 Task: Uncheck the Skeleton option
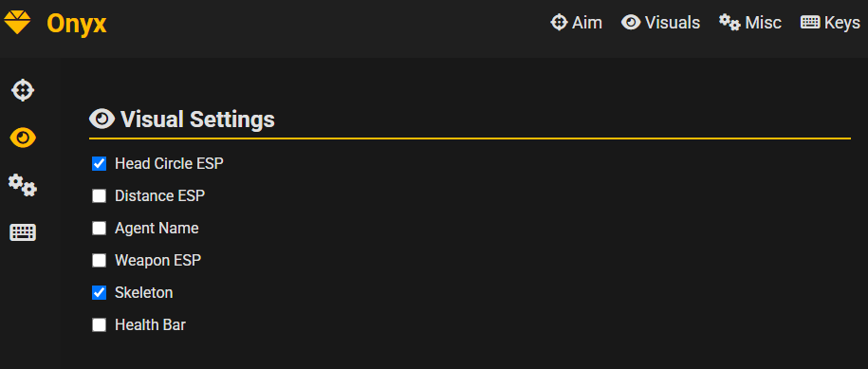(99, 293)
